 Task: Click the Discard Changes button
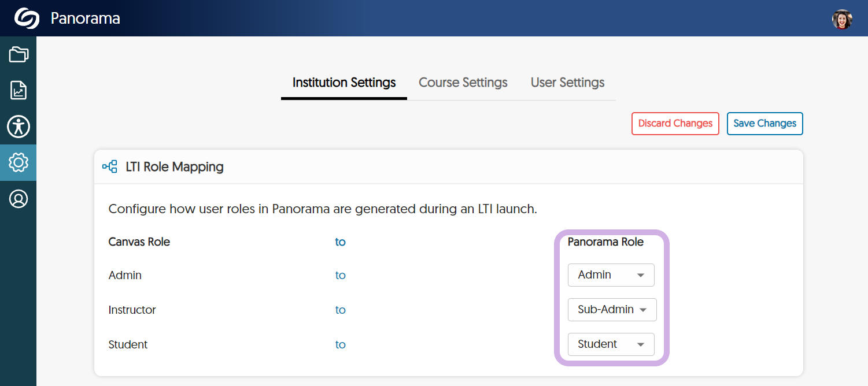tap(675, 124)
